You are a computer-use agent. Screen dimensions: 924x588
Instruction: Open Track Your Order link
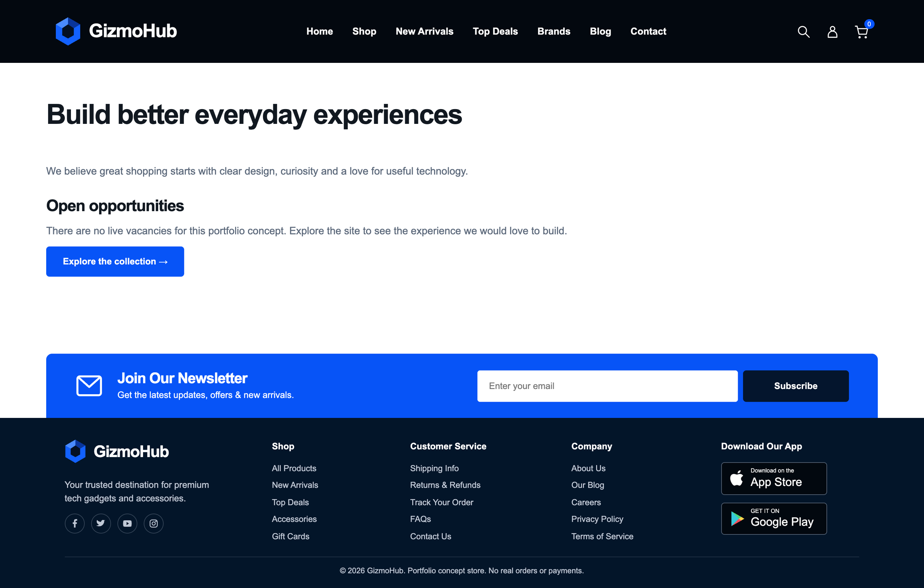(441, 502)
